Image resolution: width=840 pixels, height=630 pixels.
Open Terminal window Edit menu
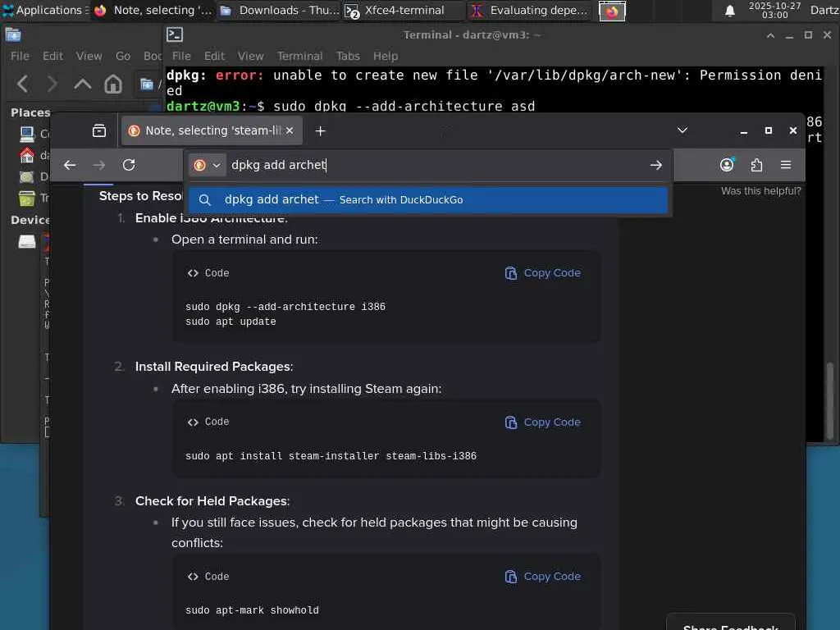pyautogui.click(x=214, y=56)
